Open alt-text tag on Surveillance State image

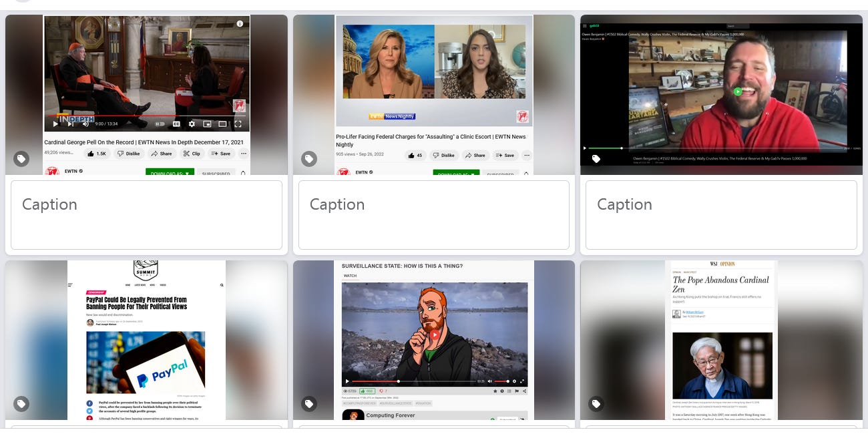(308, 404)
